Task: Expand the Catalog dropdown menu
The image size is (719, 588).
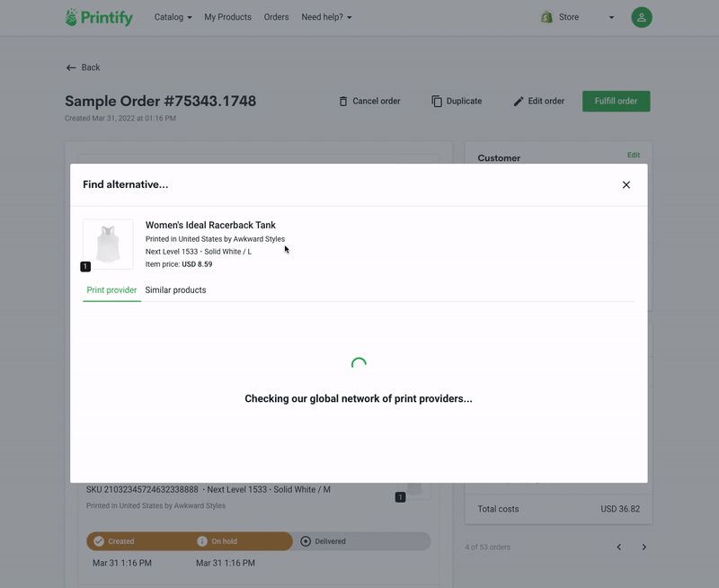Action: [173, 17]
